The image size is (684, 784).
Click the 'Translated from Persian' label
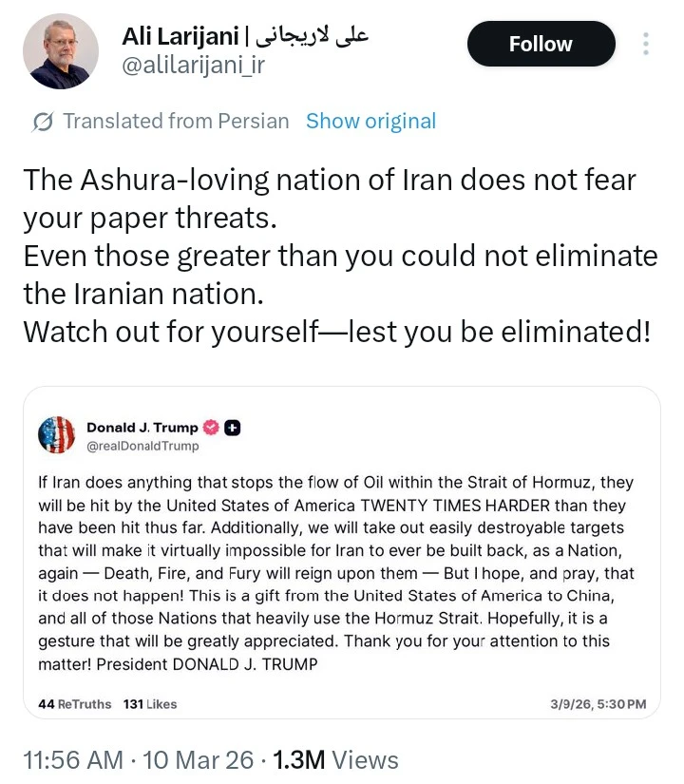tap(176, 122)
